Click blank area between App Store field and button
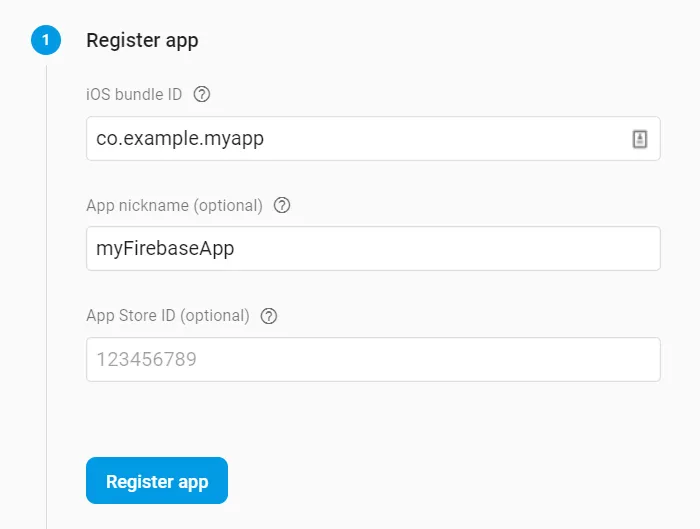Viewport: 700px width, 529px height. coord(373,419)
